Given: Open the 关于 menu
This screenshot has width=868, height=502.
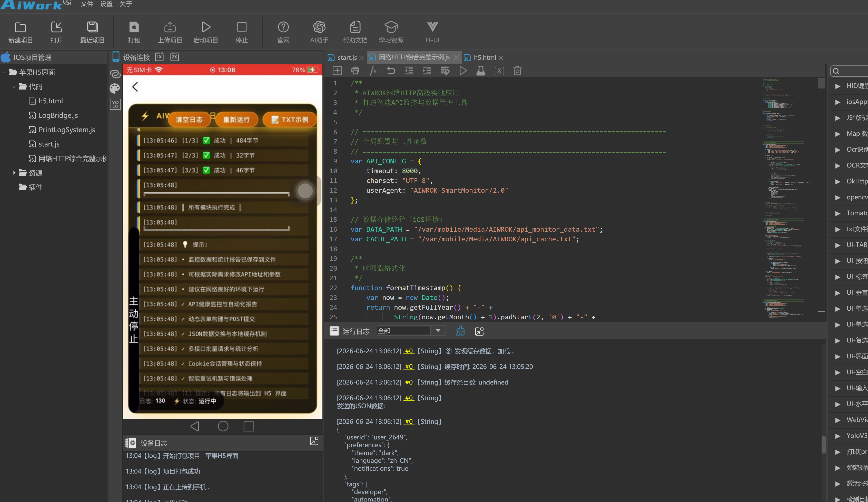Looking at the screenshot, I should click(126, 4).
